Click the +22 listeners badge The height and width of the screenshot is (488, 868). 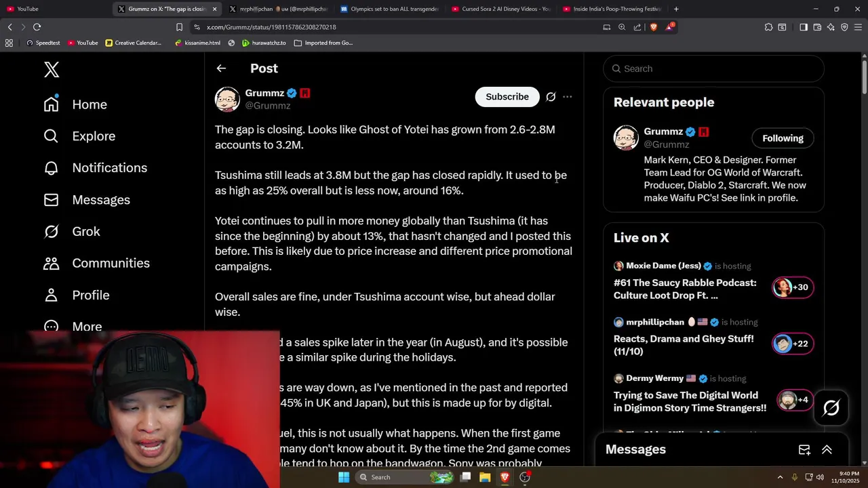(x=792, y=344)
